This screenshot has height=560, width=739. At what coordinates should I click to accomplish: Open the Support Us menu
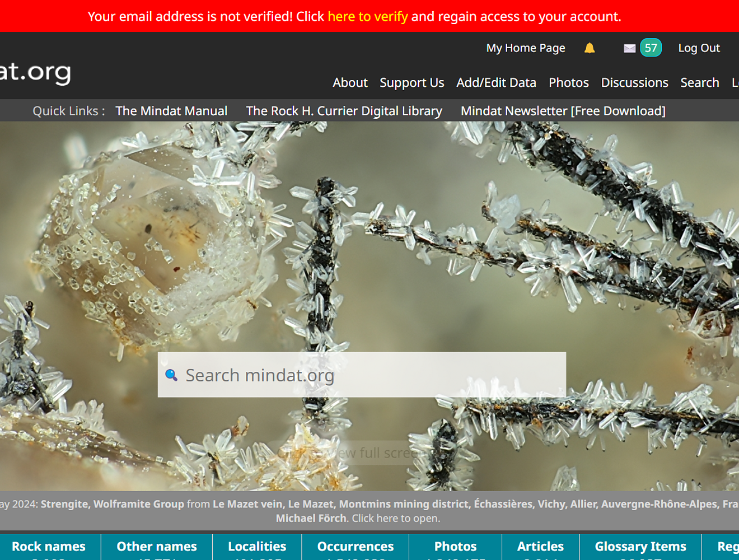tap(411, 83)
